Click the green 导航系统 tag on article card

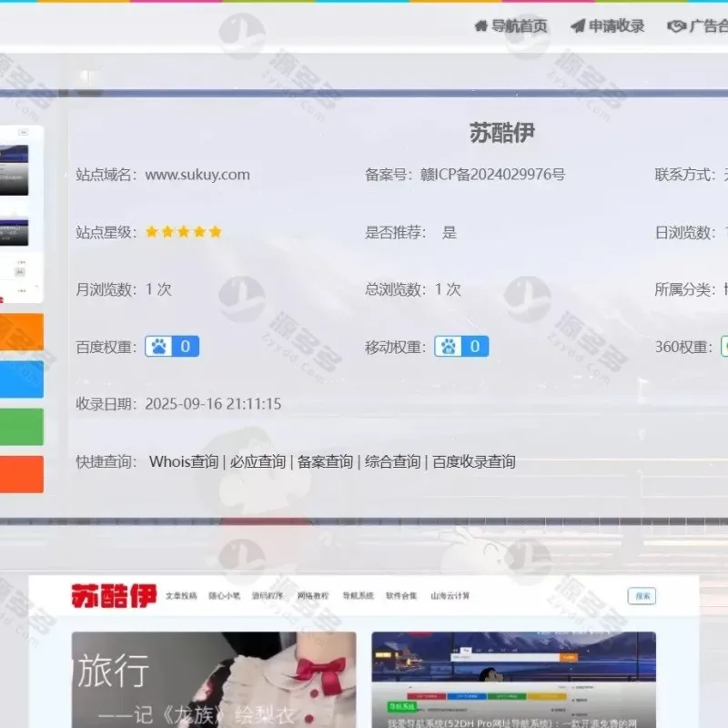coord(402,707)
